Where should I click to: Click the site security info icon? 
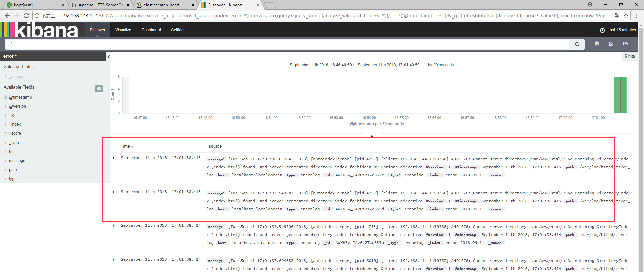click(37, 16)
